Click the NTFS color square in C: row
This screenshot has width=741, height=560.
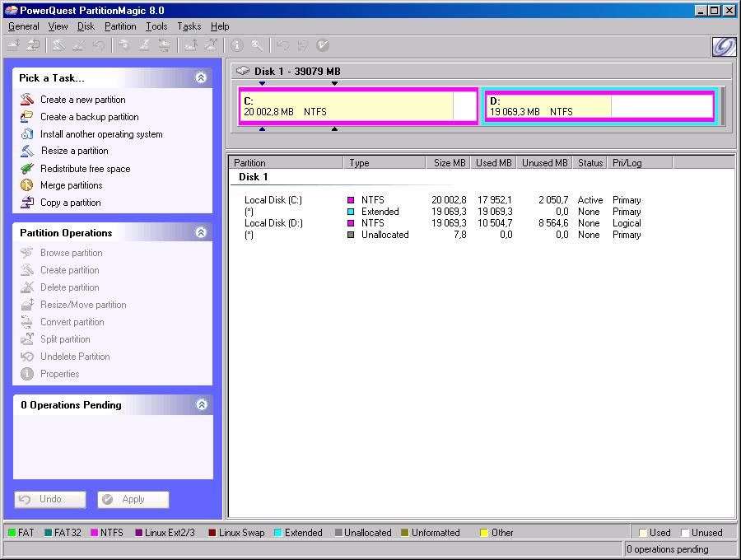(x=351, y=200)
